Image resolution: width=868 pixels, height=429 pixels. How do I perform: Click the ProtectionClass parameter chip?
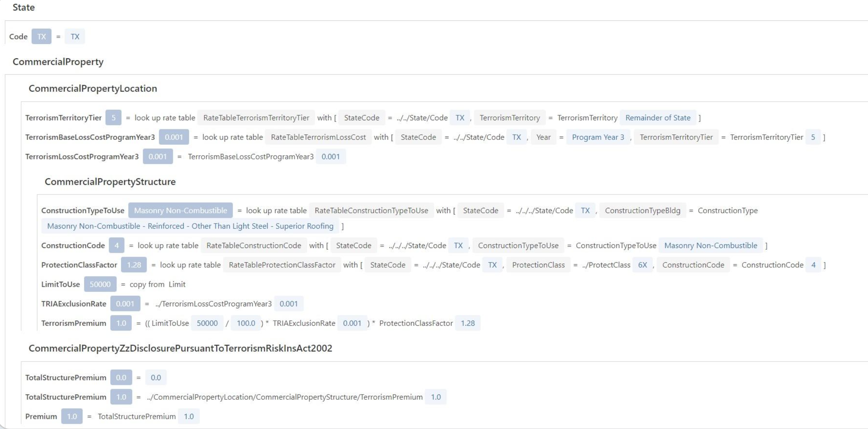coord(538,265)
